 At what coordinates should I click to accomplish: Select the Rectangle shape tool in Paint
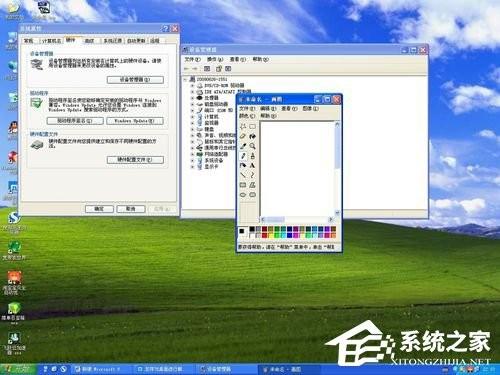coord(243,185)
